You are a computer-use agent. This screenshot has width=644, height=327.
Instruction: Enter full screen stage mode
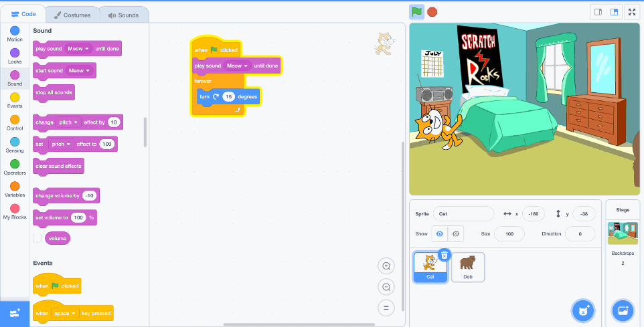click(632, 12)
